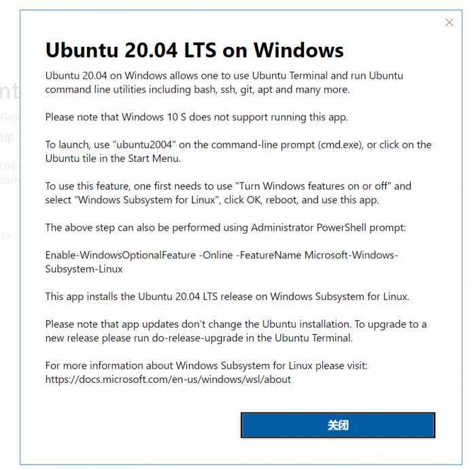The height and width of the screenshot is (470, 476).
Task: Click the Windows 10 S support notice
Action: tap(197, 117)
